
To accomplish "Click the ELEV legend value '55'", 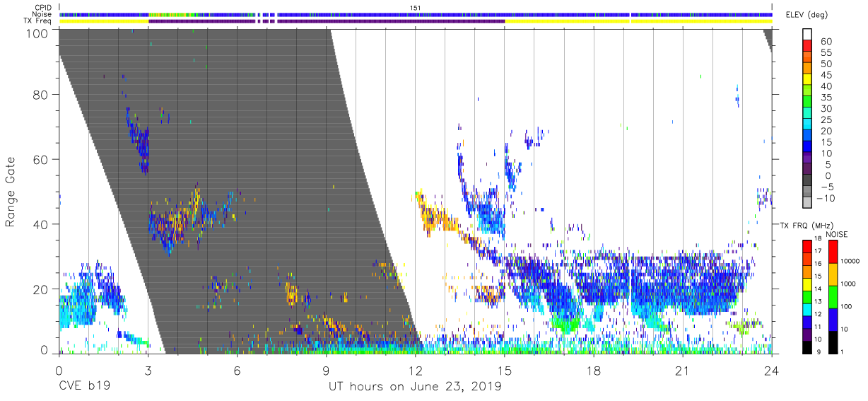I will pos(826,53).
